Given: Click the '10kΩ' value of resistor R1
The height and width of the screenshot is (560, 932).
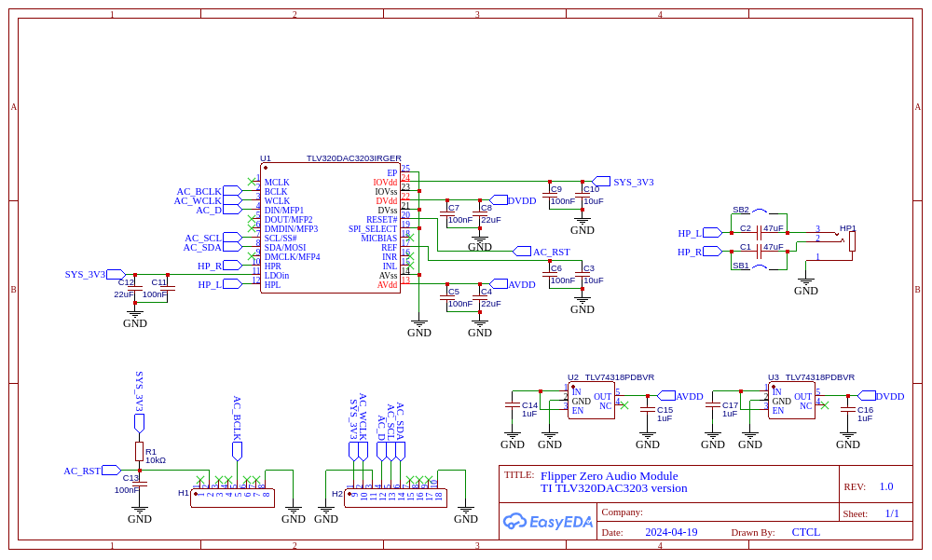Looking at the screenshot, I should tap(156, 460).
